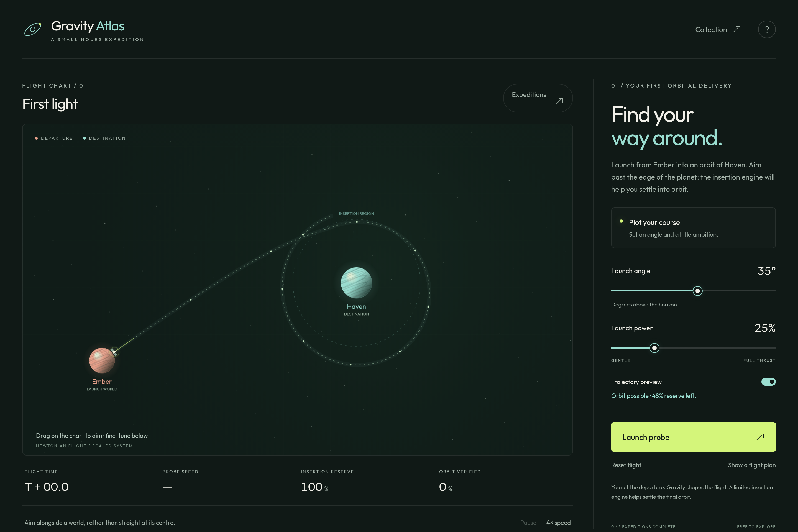The image size is (798, 532).
Task: Click the Probe Speed label
Action: (x=180, y=472)
